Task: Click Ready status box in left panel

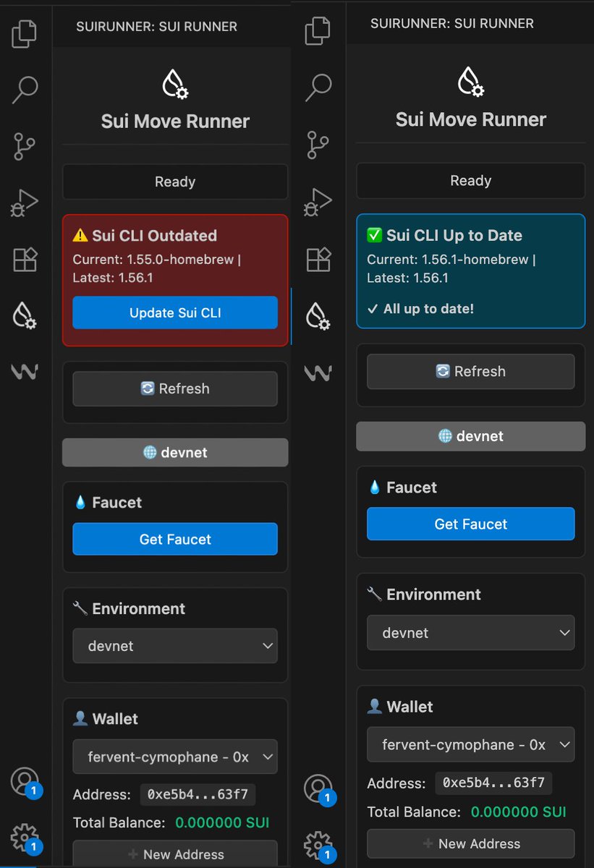Action: tap(175, 182)
